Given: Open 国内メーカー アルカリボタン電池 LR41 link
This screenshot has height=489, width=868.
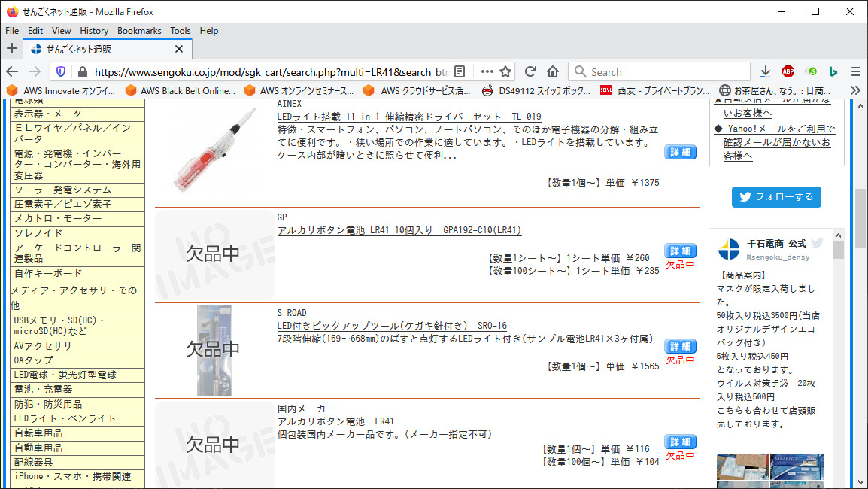Looking at the screenshot, I should pos(335,421).
